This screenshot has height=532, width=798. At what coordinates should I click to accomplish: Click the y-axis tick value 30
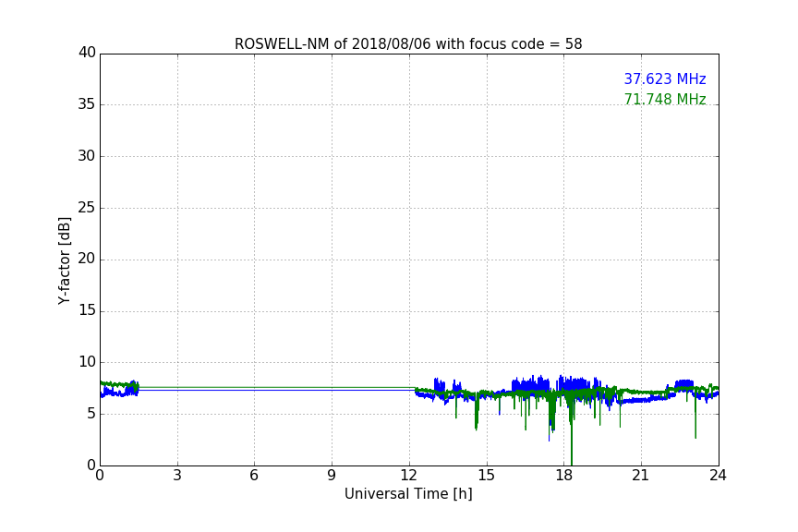pos(87,156)
